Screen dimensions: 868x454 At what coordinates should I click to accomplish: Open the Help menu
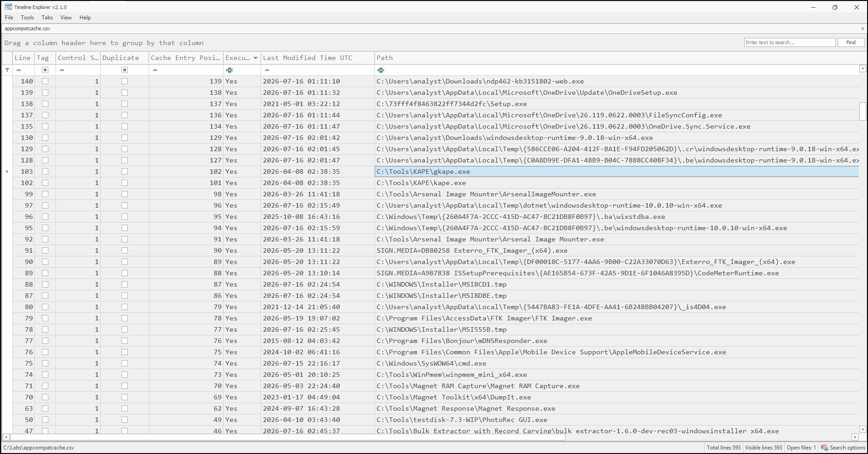click(x=85, y=18)
